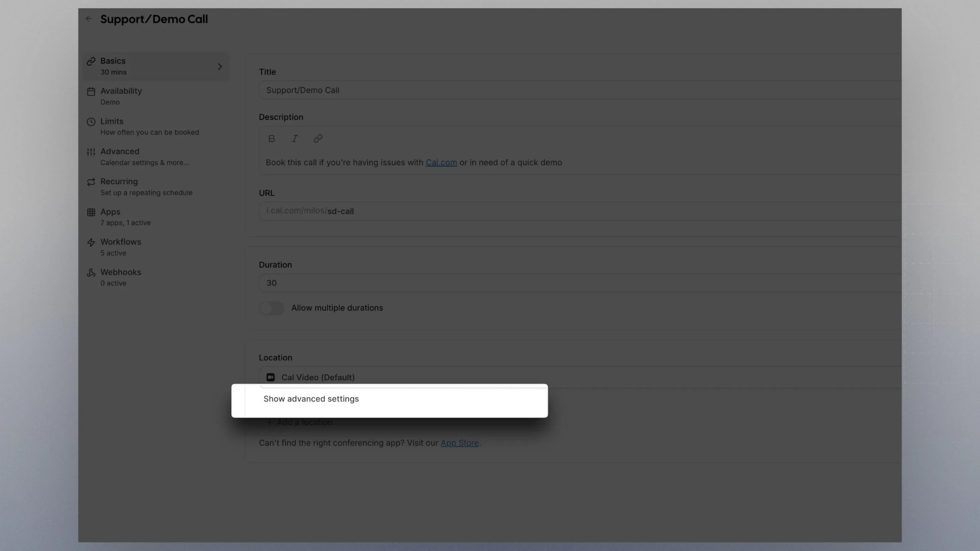Click the Cal Video camera icon
The height and width of the screenshot is (551, 980).
(270, 378)
